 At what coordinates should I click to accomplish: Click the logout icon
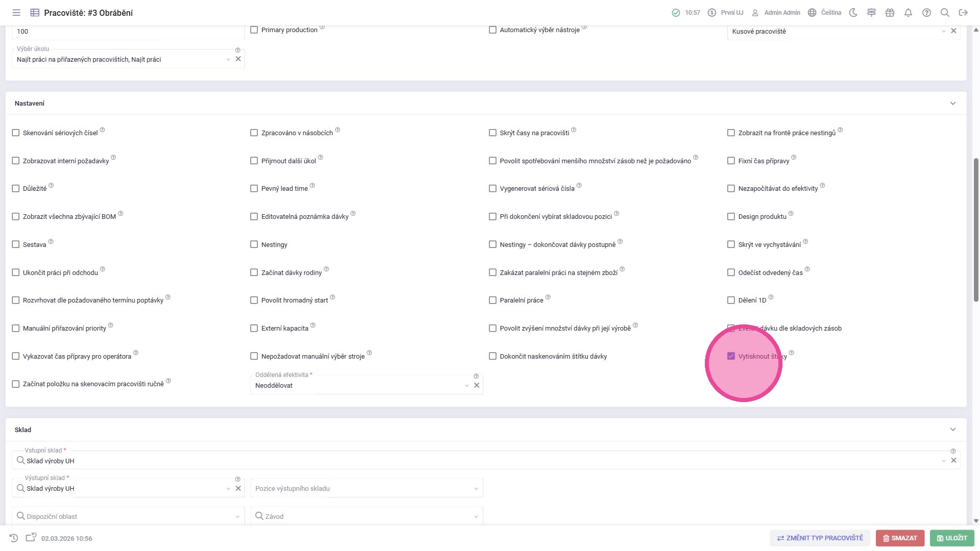pyautogui.click(x=963, y=13)
